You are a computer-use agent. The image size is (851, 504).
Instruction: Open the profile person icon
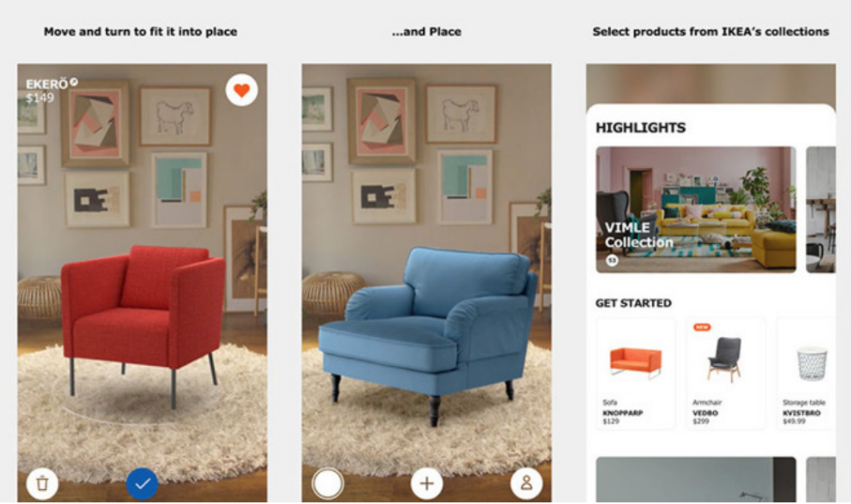(526, 483)
